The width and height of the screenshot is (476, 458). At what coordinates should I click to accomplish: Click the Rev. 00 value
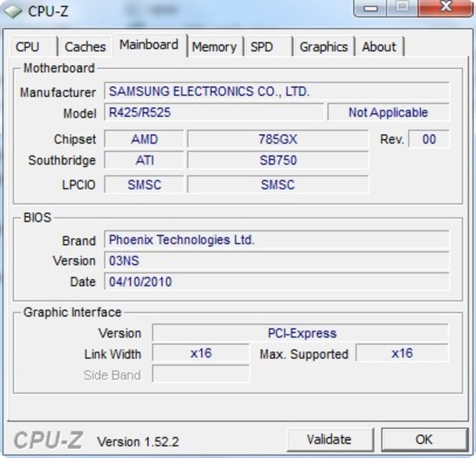[429, 139]
